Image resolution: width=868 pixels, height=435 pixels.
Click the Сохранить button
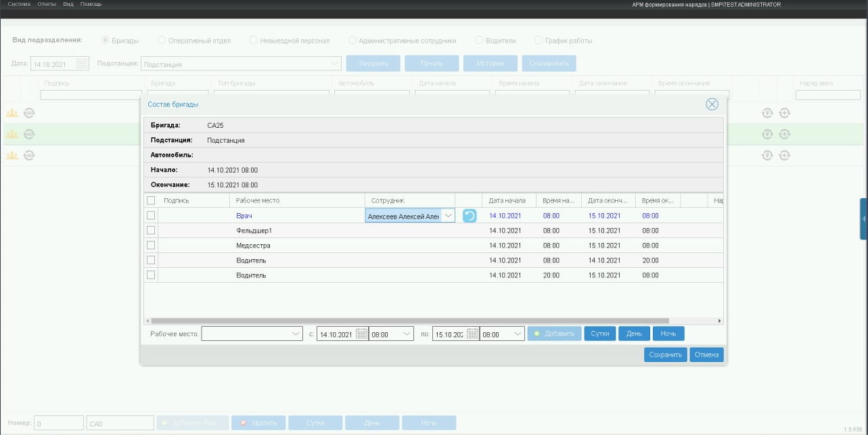[666, 354]
